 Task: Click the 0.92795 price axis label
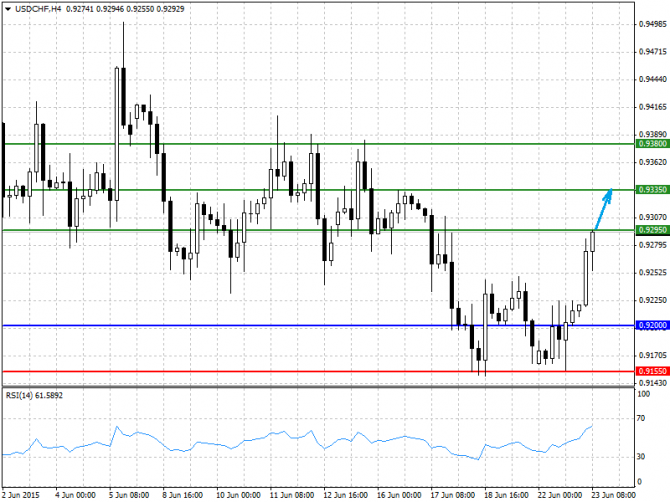click(653, 245)
